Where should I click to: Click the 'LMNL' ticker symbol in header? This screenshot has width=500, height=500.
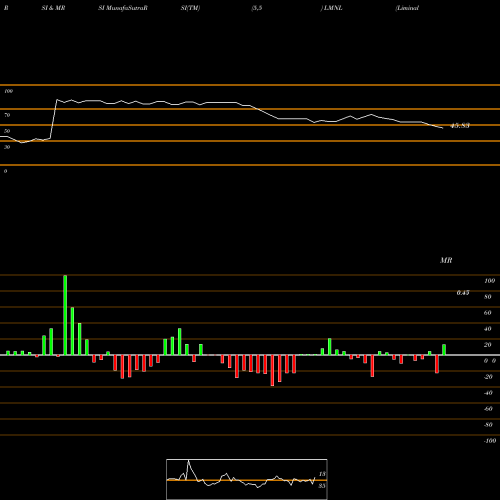pos(333,8)
